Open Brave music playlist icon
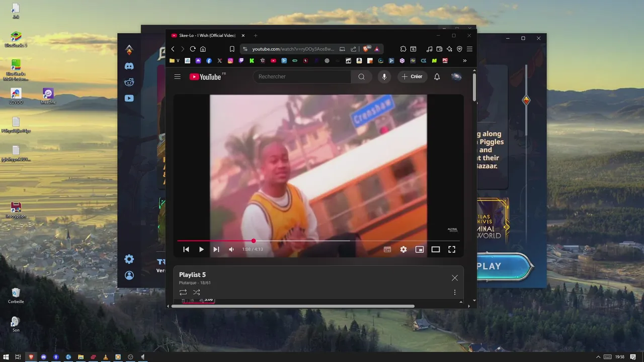 (x=429, y=49)
